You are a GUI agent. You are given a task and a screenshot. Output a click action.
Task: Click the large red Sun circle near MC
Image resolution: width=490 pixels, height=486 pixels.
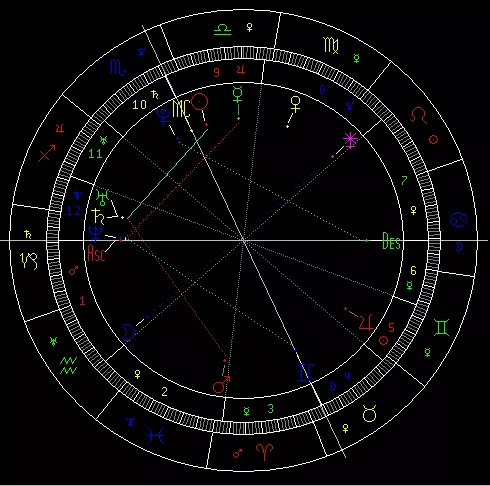200,102
